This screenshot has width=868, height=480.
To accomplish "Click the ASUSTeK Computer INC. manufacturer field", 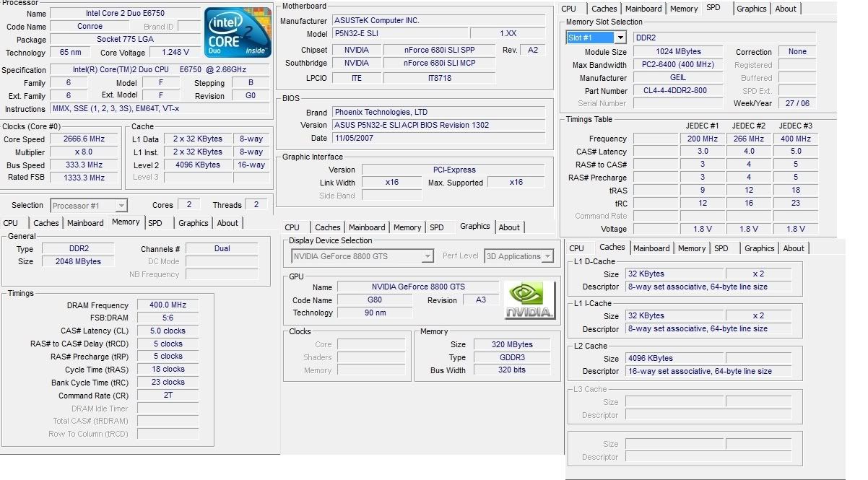I will point(439,21).
